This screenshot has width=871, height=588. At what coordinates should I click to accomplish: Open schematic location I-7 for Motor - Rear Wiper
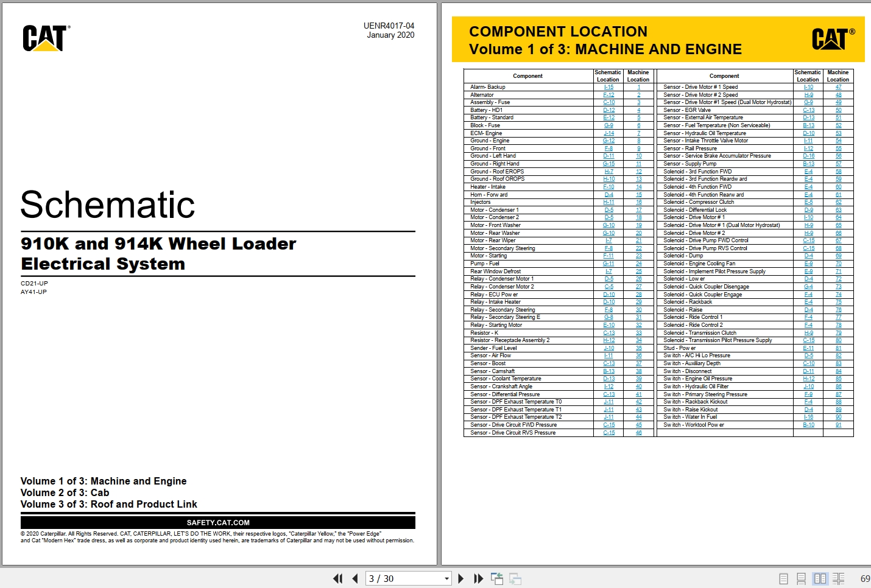[x=608, y=240]
